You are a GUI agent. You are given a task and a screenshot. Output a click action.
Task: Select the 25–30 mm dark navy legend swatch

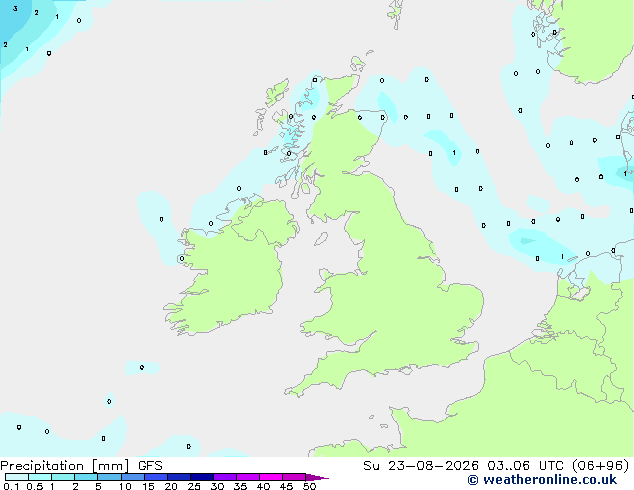pos(202,477)
